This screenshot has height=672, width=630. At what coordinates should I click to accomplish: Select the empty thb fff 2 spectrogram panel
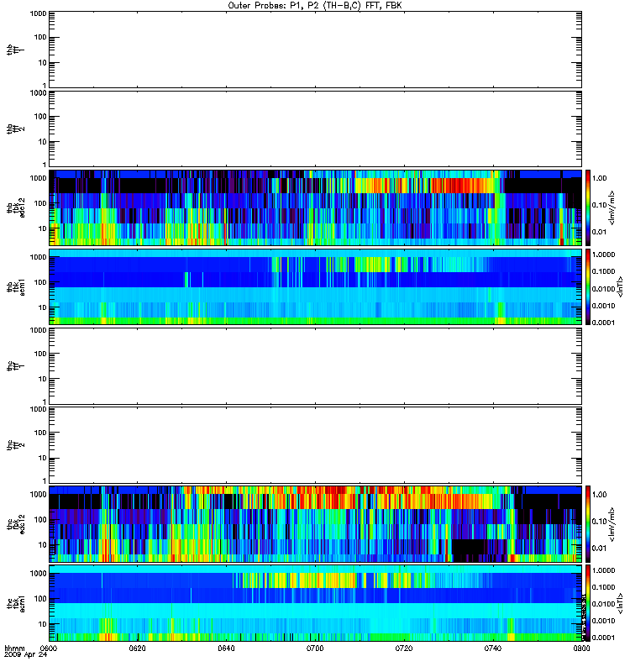[316, 129]
